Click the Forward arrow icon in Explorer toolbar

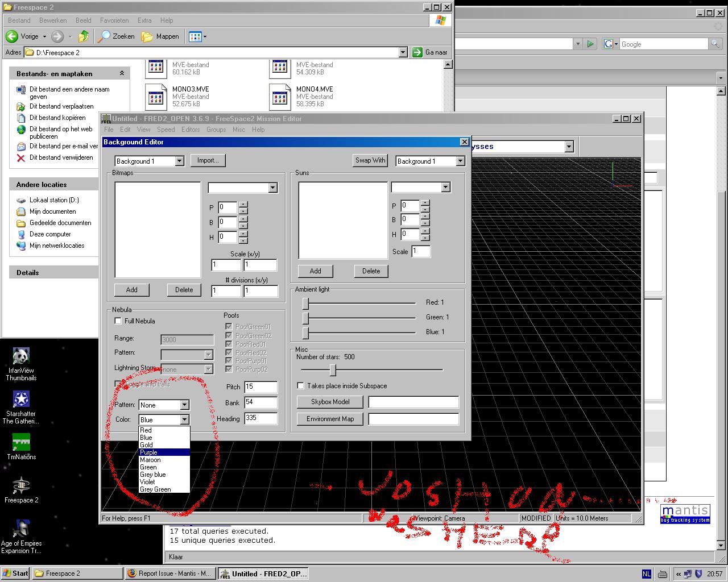(57, 36)
